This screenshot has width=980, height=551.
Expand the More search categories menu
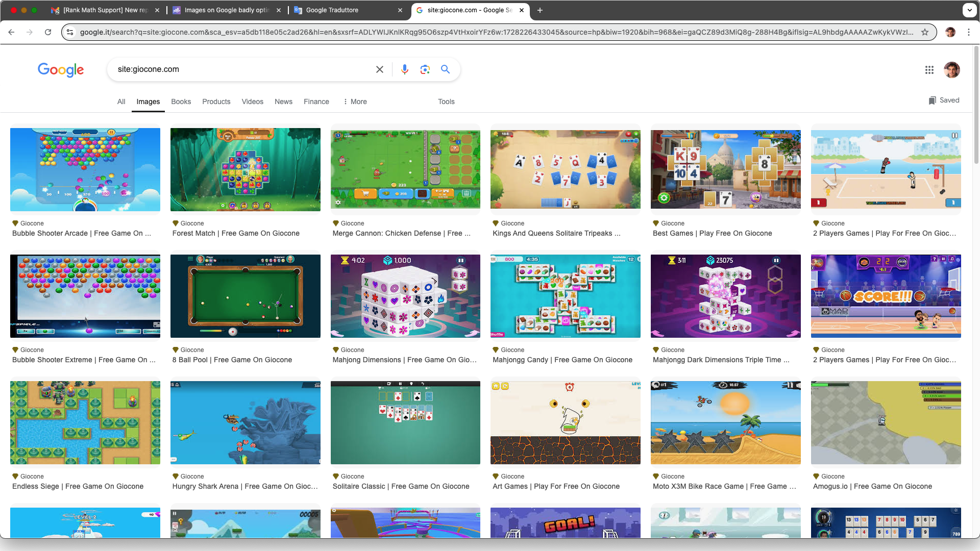[355, 102]
